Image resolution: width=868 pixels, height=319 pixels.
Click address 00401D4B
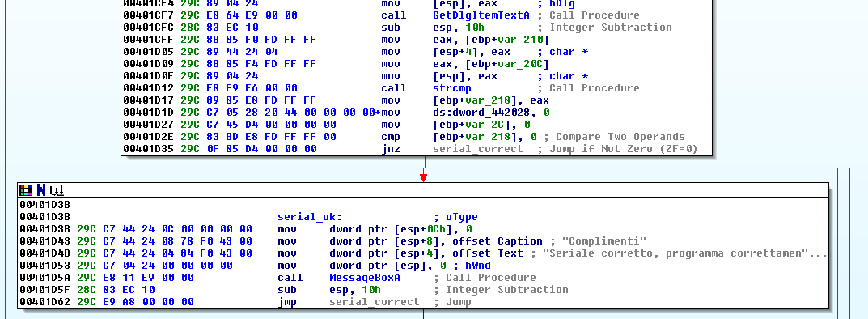click(x=44, y=253)
